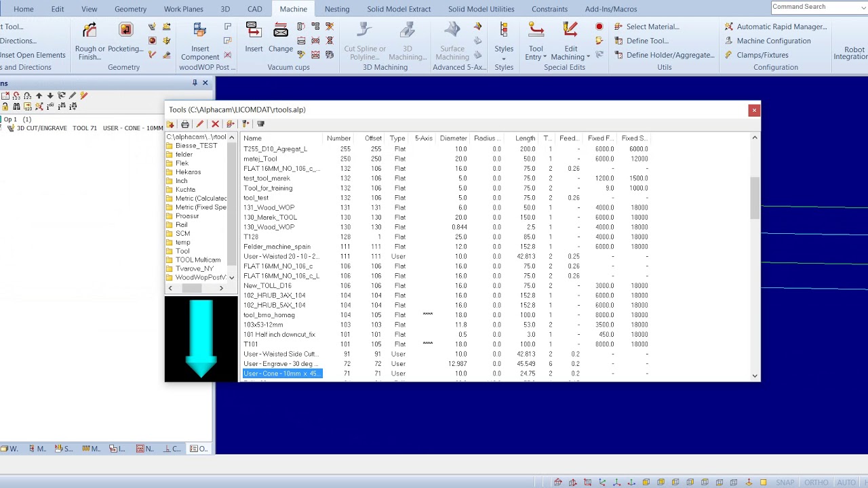868x488 pixels.
Task: Select tool Felder_machine_spain
Action: [x=277, y=247]
